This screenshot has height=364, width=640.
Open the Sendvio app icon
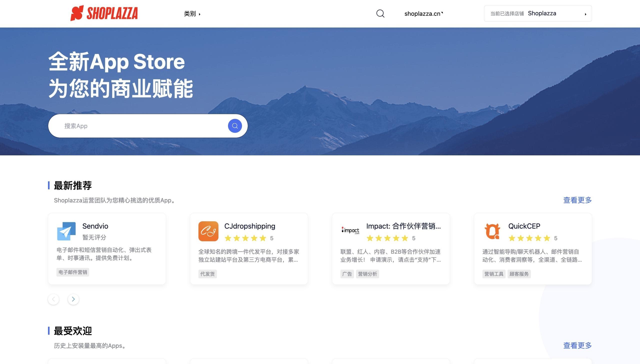coord(66,231)
